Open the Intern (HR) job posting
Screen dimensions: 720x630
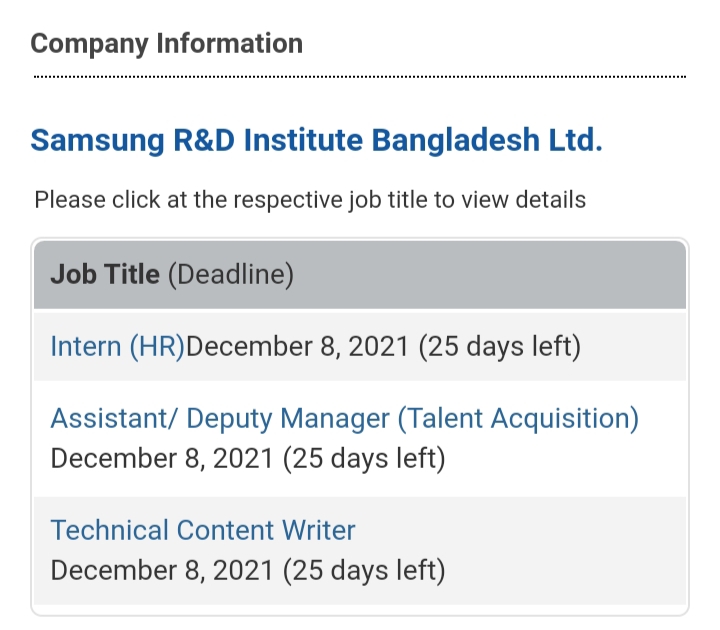[118, 346]
